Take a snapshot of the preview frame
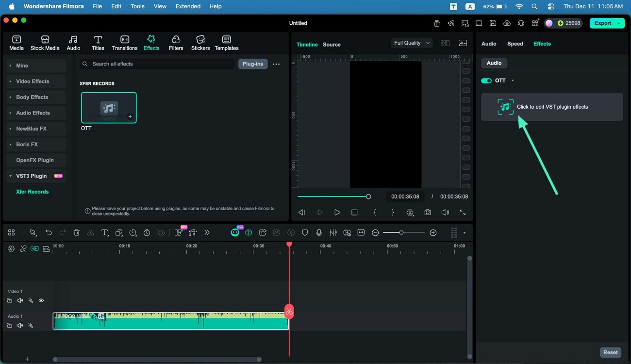Screen dimensions: 631x364 [x=427, y=212]
